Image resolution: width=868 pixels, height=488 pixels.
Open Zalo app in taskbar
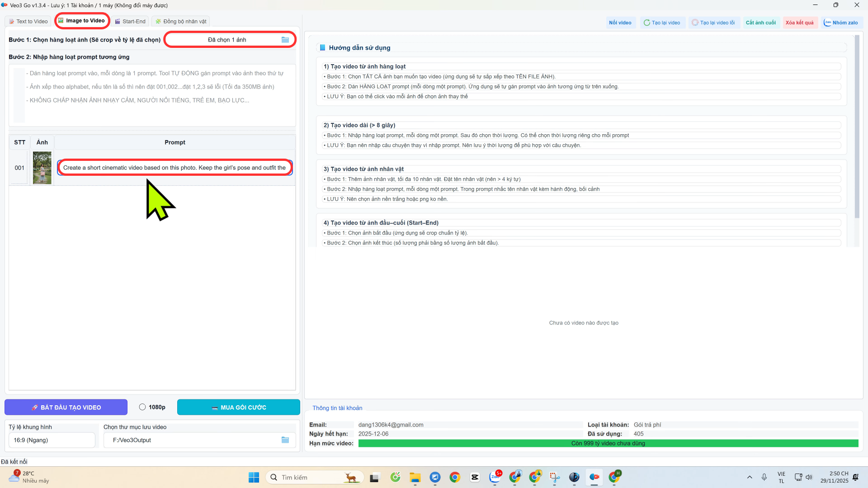[495, 477]
